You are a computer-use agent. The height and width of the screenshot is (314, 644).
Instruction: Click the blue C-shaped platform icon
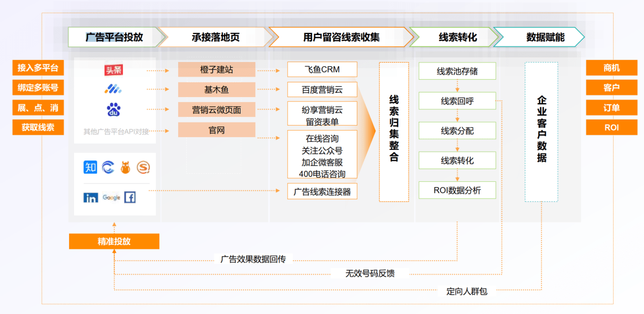[108, 167]
